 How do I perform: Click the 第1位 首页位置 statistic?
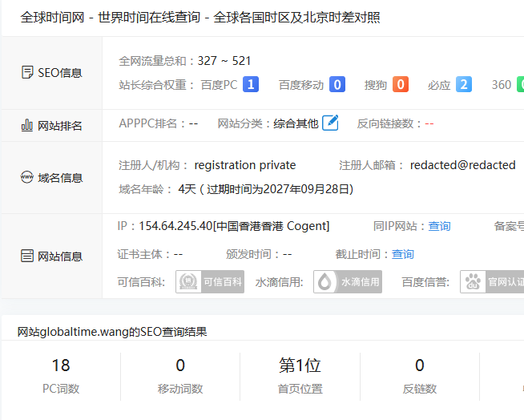coord(300,375)
